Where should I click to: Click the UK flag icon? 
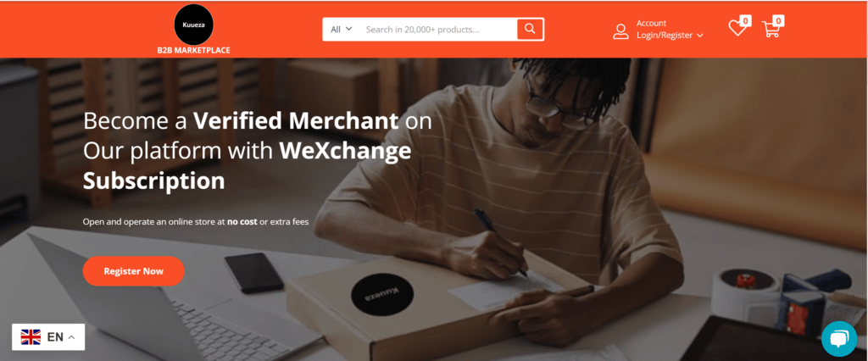(x=31, y=336)
